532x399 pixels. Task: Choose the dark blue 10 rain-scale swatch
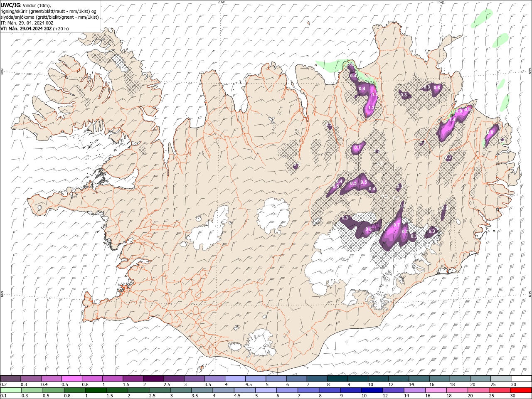tap(372, 390)
